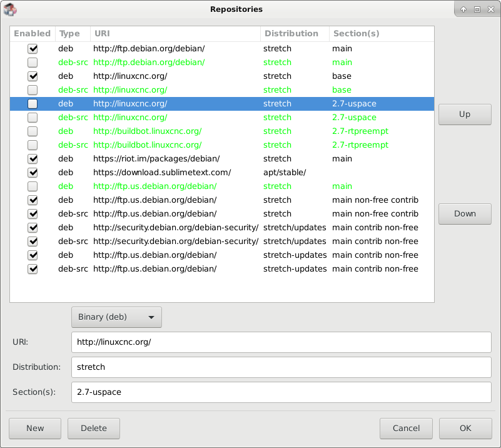Sort by the Enabled column header
The height and width of the screenshot is (448, 501).
(33, 34)
